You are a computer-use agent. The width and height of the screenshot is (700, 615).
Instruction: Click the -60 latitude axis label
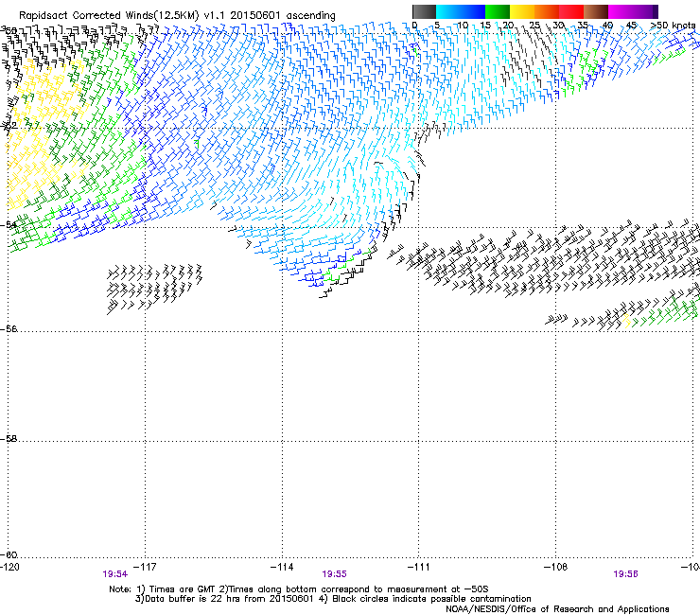pyautogui.click(x=9, y=554)
